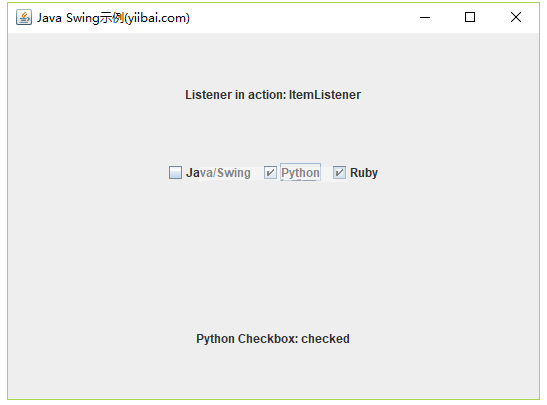This screenshot has width=547, height=405.
Task: Click the Chinese characters 示例 in title
Action: pos(112,18)
